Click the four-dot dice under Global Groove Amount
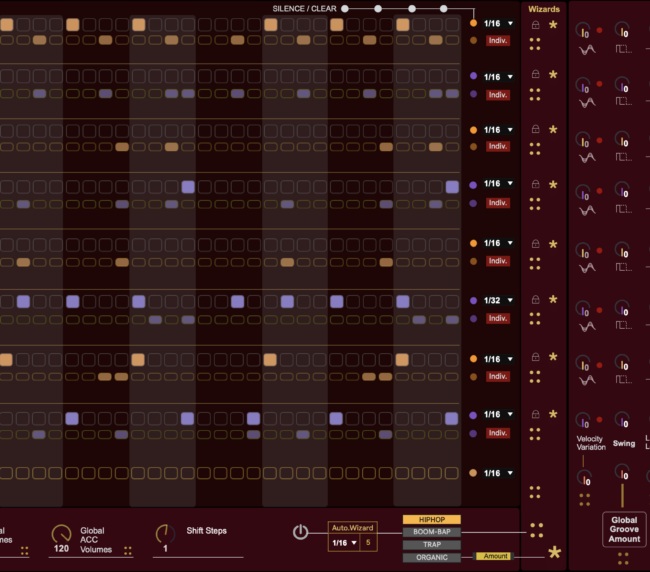 [x=623, y=558]
